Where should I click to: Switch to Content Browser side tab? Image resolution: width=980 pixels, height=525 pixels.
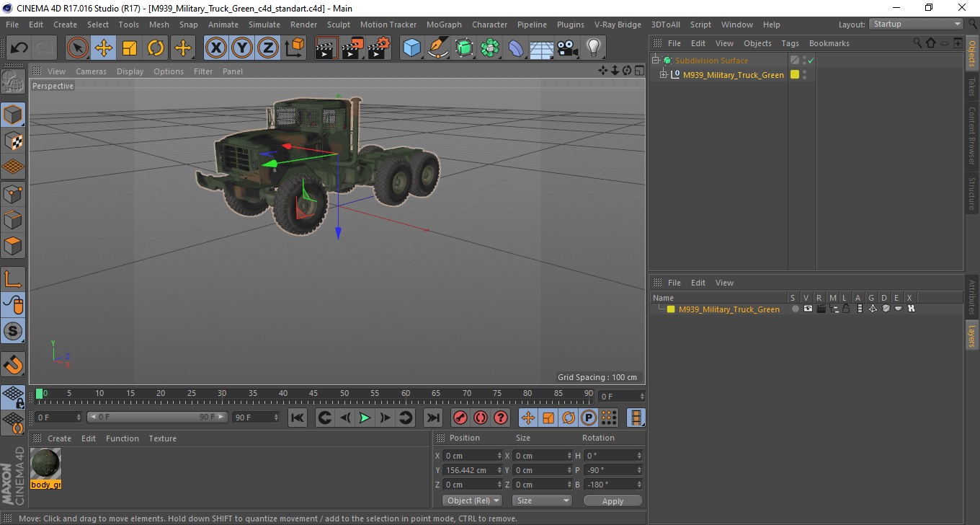point(971,136)
